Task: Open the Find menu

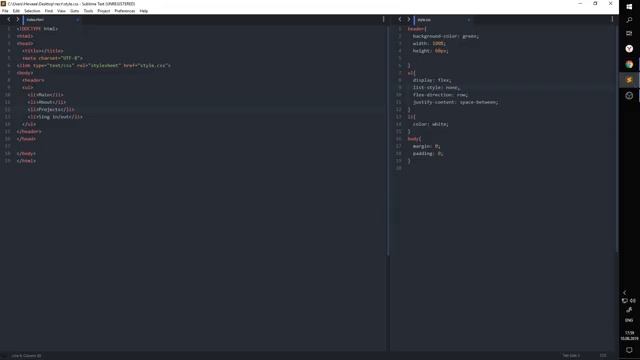Action: point(49,11)
